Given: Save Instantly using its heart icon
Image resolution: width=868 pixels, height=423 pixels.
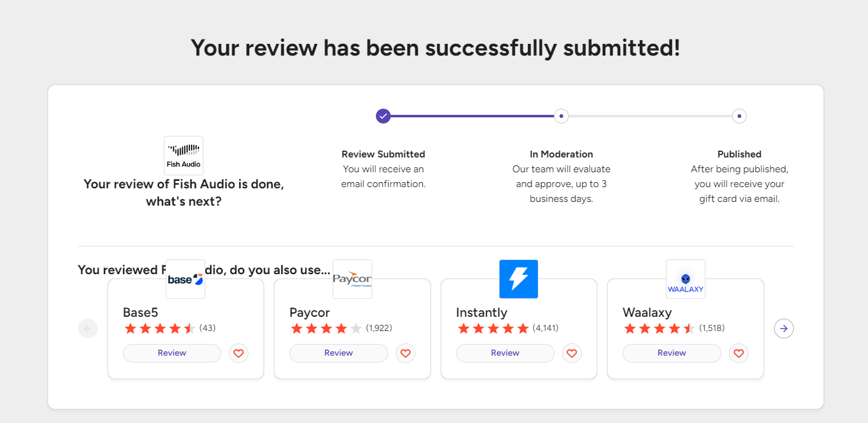Looking at the screenshot, I should [572, 353].
